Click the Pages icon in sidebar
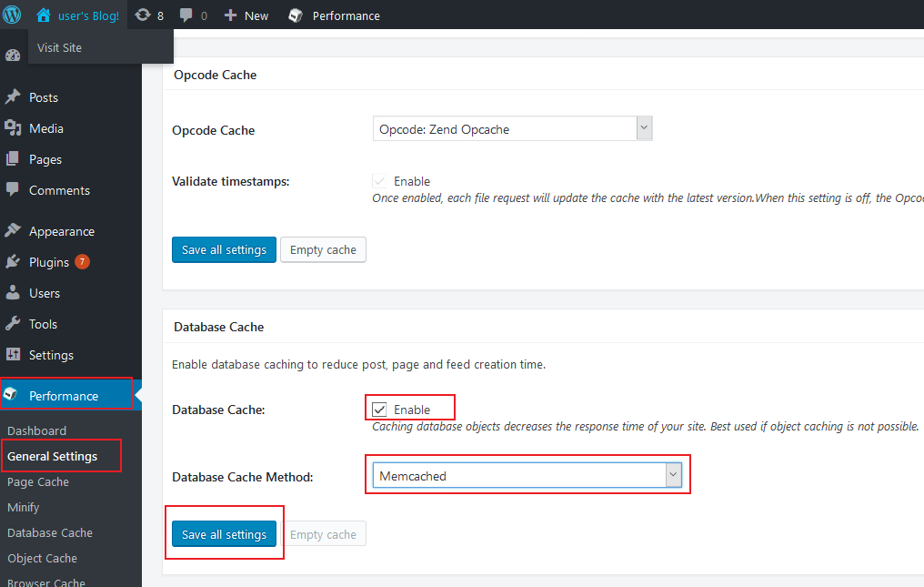924x587 pixels. (13, 158)
